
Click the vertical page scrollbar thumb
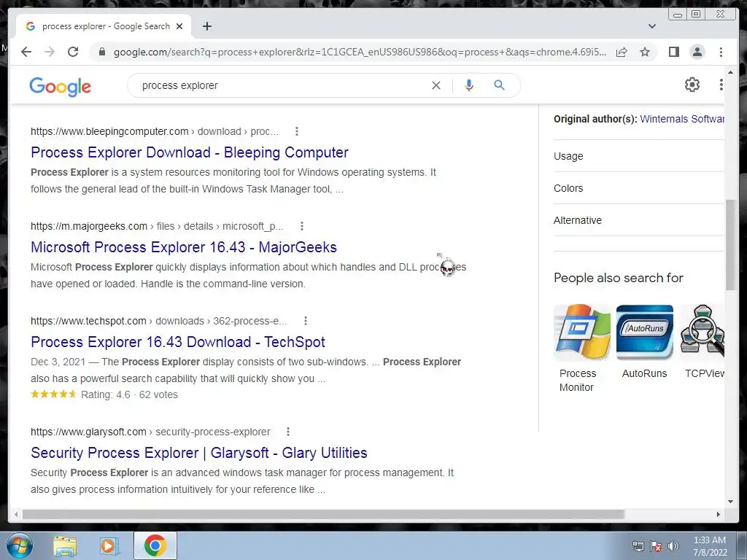click(x=729, y=245)
